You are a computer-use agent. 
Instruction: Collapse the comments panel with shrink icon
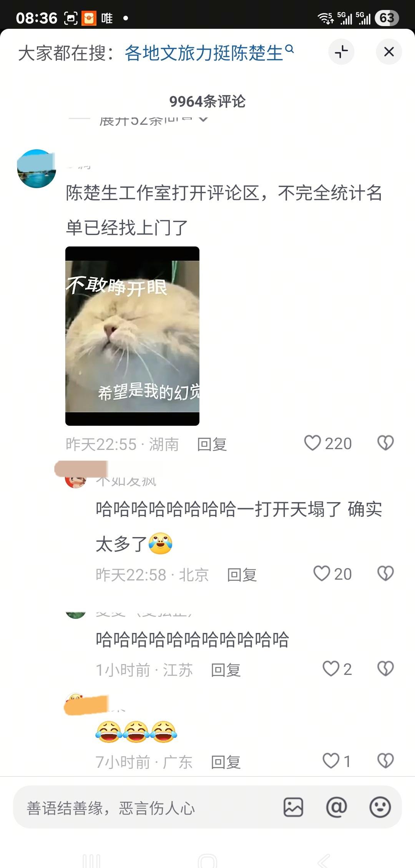tap(341, 52)
